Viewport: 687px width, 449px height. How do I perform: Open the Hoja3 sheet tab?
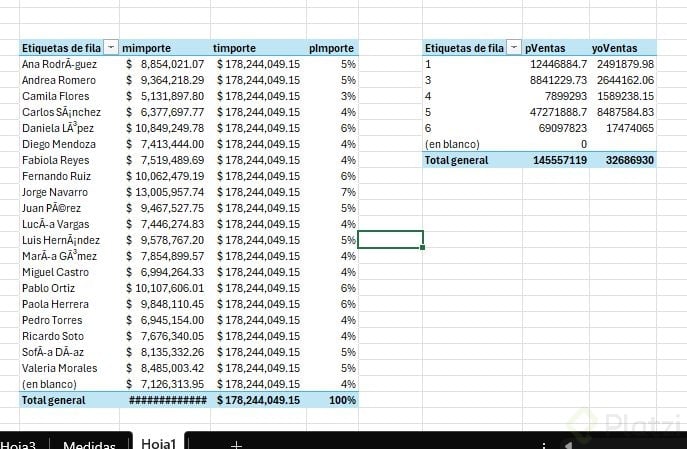coord(18,445)
